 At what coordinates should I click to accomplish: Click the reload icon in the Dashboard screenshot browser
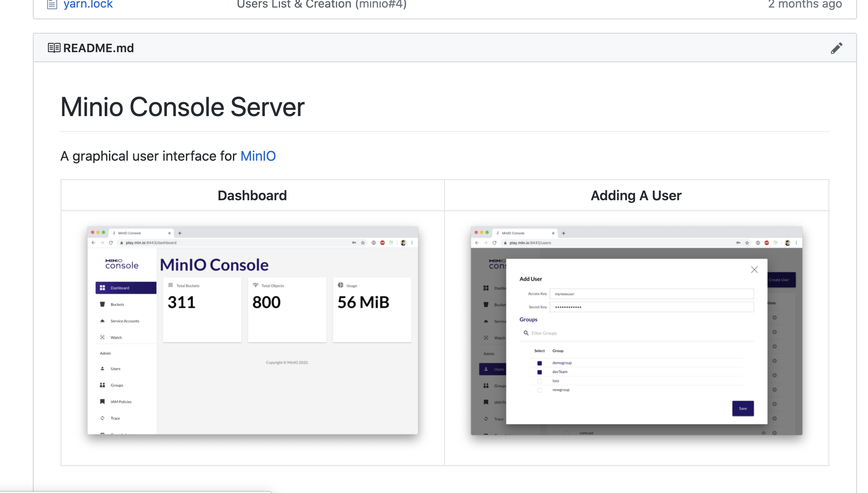(111, 243)
